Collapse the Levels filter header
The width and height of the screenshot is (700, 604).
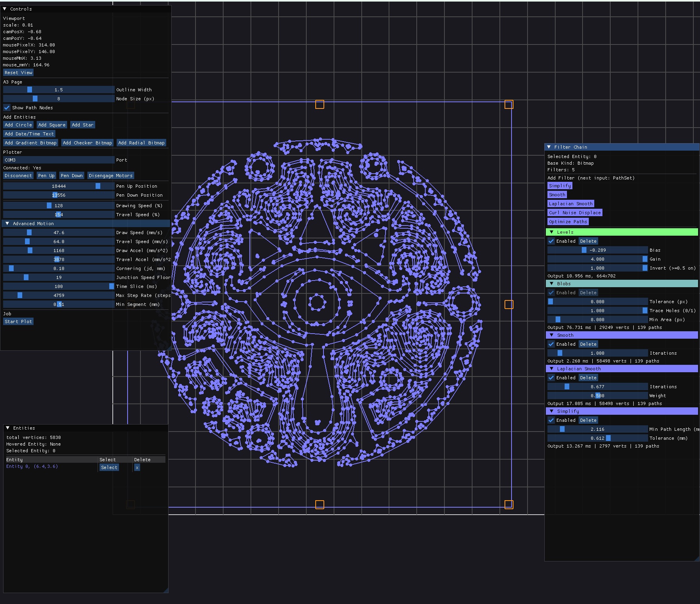(x=551, y=232)
